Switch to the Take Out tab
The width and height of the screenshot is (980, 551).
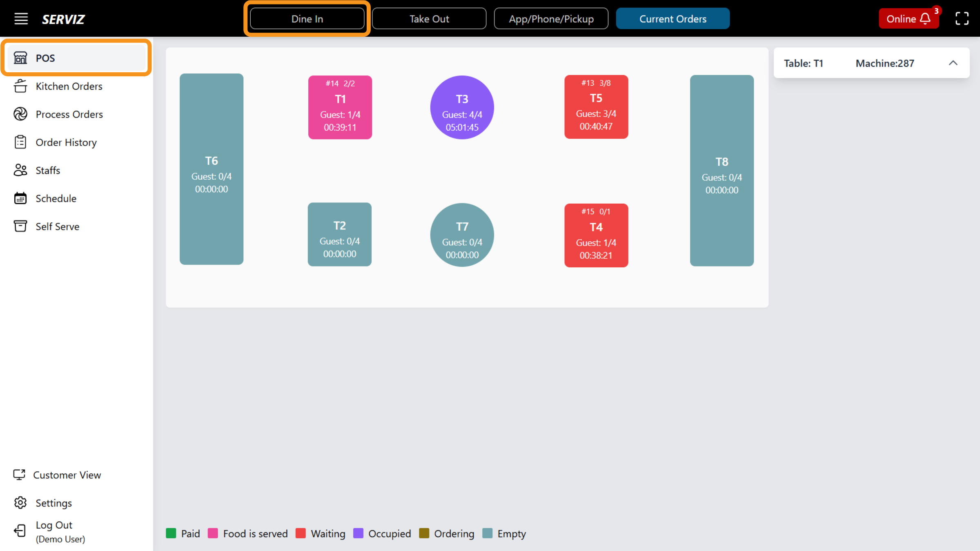(429, 18)
